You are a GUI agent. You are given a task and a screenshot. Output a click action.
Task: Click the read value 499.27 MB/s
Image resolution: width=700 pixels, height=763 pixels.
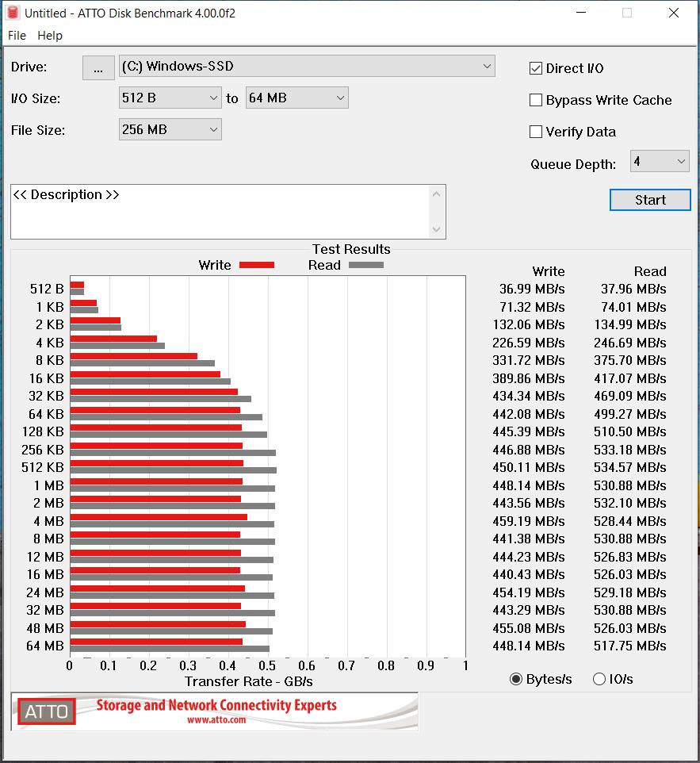pos(630,414)
